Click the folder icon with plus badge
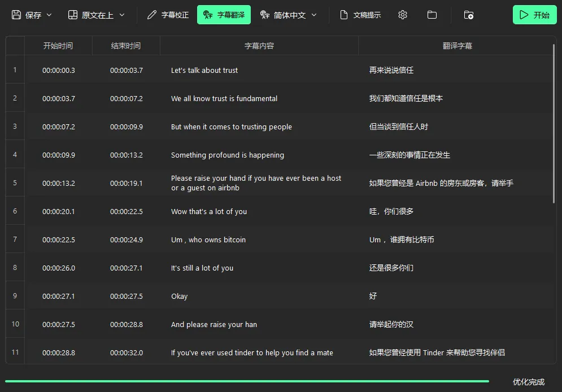Viewport: 562px width, 392px height. coord(468,15)
